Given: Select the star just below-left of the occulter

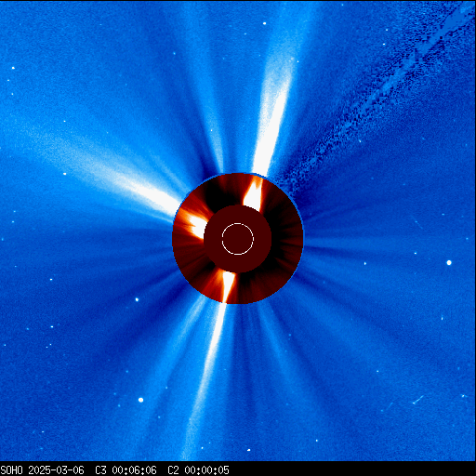Looking at the screenshot, I should [137, 299].
